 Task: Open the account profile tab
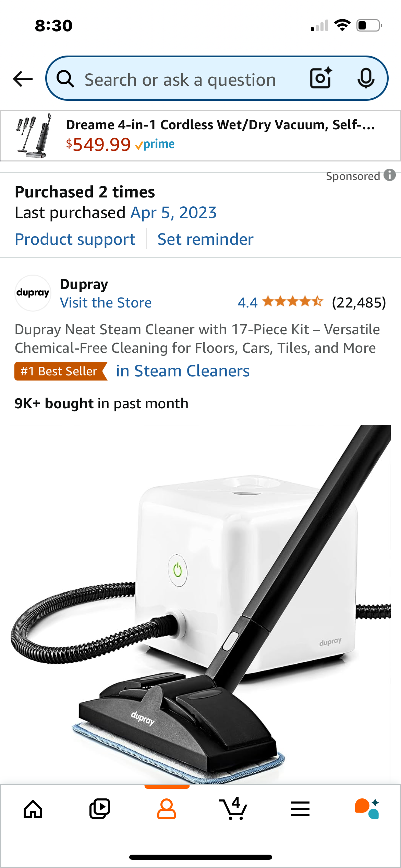167,809
